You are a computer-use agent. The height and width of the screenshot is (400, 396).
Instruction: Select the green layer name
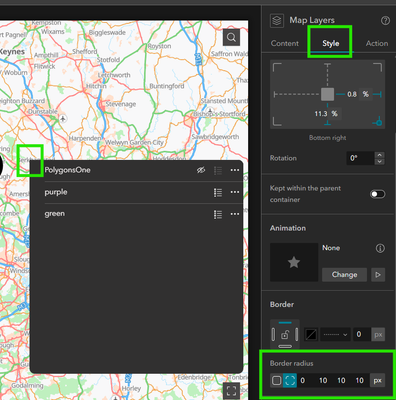(x=55, y=214)
